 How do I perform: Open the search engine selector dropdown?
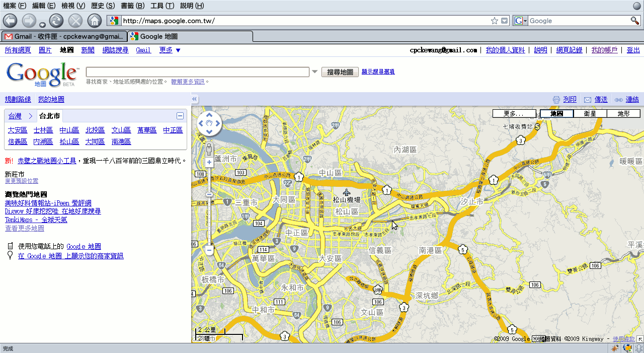point(521,21)
